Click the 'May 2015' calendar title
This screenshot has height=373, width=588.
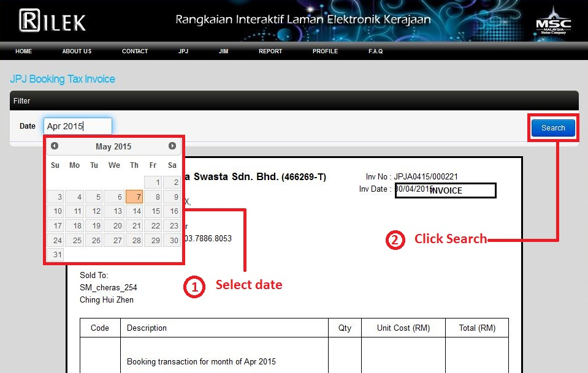coord(113,146)
